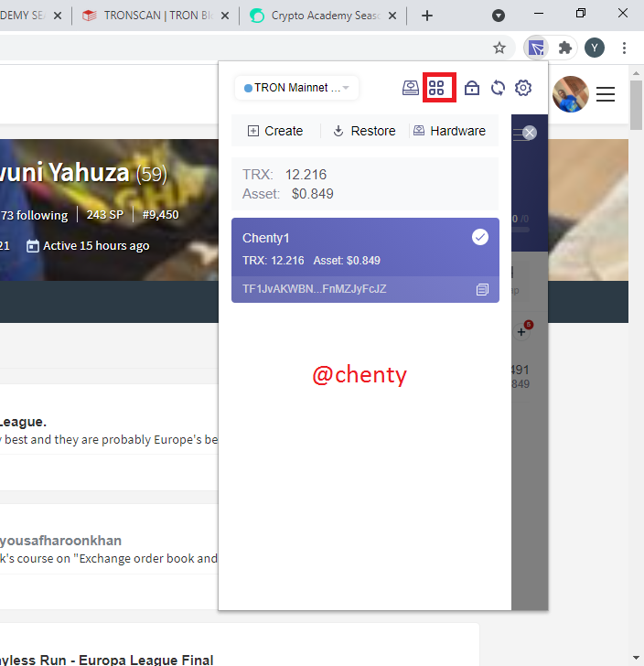Click the plus icon with notification badge
The height and width of the screenshot is (666, 644).
click(522, 331)
